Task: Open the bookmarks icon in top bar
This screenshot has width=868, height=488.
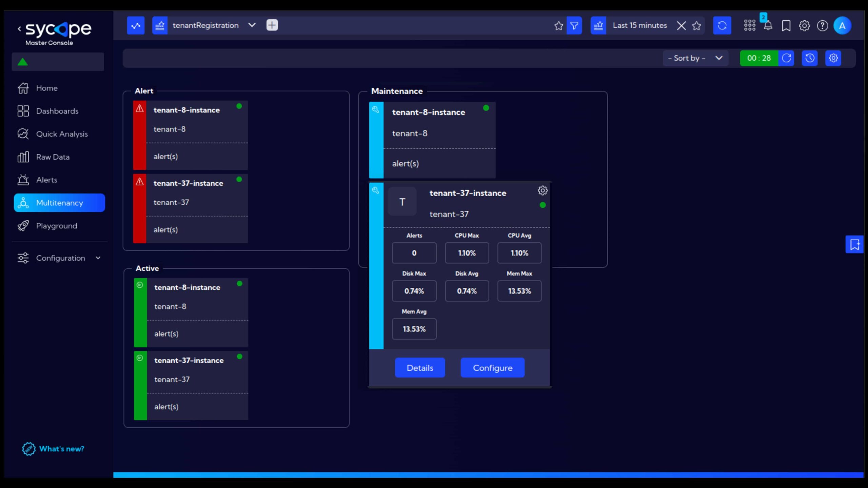Action: click(x=786, y=26)
